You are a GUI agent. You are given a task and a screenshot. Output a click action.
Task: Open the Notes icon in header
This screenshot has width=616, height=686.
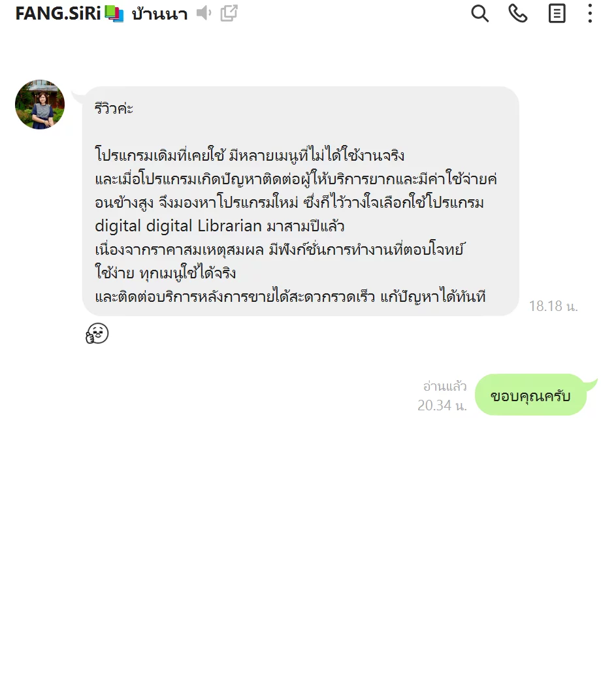[x=557, y=14]
